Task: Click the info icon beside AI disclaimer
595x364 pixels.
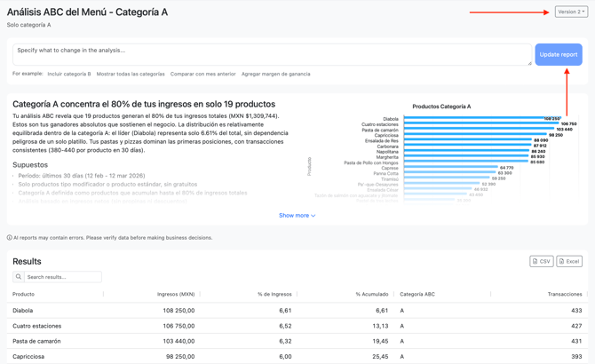Action: click(x=10, y=238)
